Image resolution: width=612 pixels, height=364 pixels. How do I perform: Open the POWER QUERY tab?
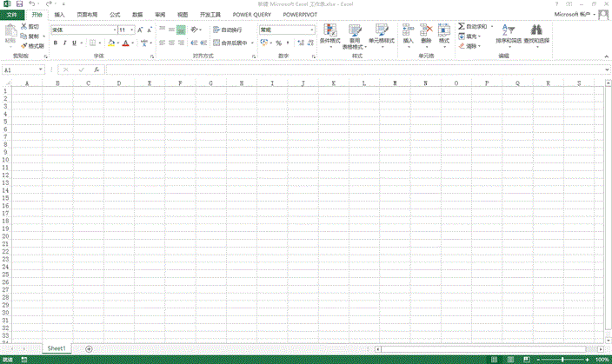[x=251, y=15]
